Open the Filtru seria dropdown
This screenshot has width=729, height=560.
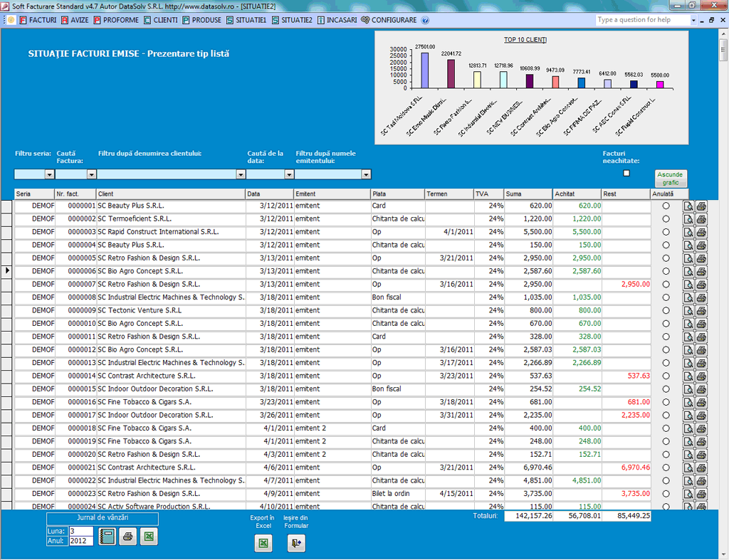pyautogui.click(x=49, y=174)
